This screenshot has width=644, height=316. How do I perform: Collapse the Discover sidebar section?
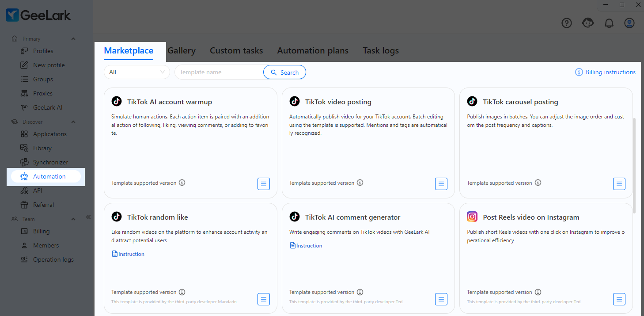[73, 122]
